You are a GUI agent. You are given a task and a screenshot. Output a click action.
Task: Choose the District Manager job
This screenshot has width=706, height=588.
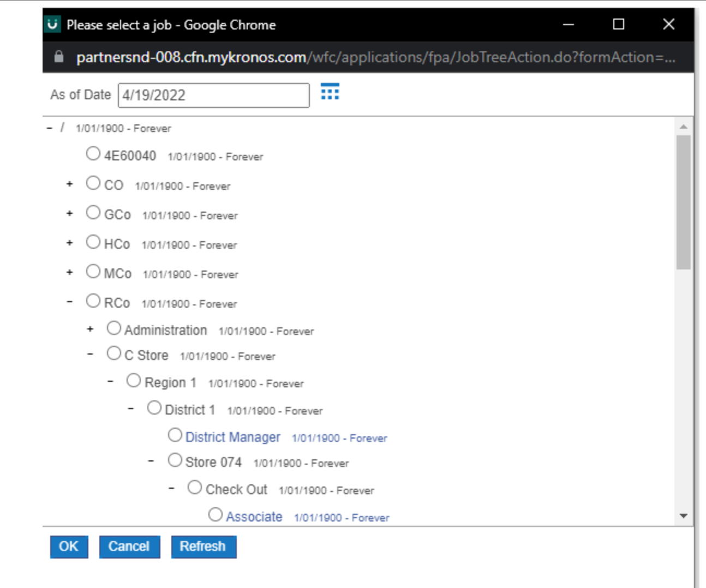[175, 435]
